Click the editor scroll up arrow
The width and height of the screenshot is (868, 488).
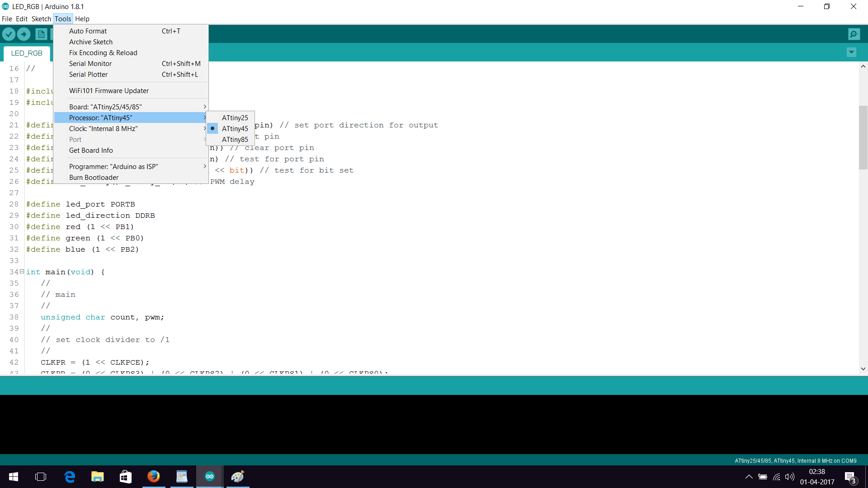tap(863, 66)
